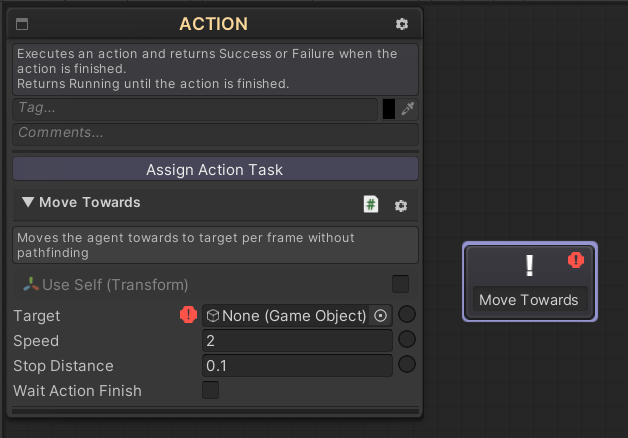The width and height of the screenshot is (628, 438).
Task: Open the Move Towards task gear menu
Action: click(401, 206)
